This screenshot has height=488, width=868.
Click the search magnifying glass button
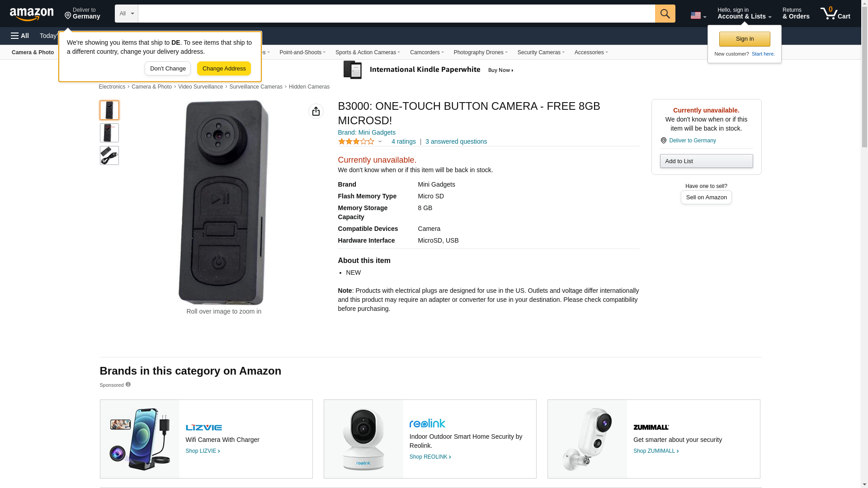(x=665, y=14)
